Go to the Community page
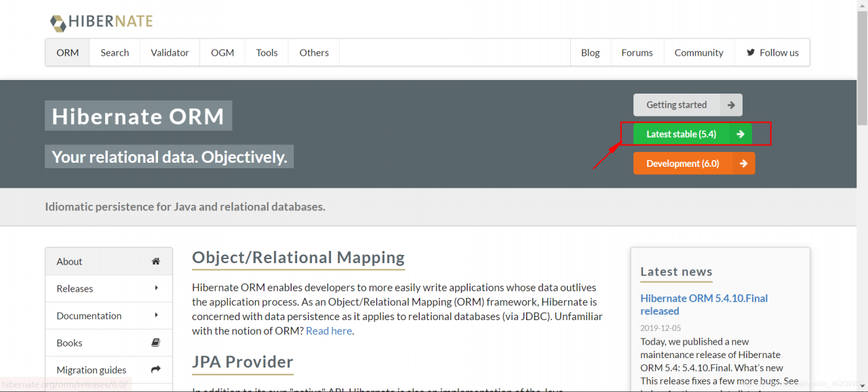868x392 pixels. point(698,52)
